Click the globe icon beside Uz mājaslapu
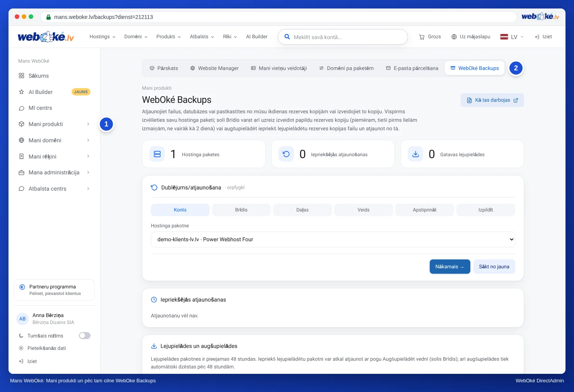Image resolution: width=574 pixels, height=392 pixels. (454, 37)
